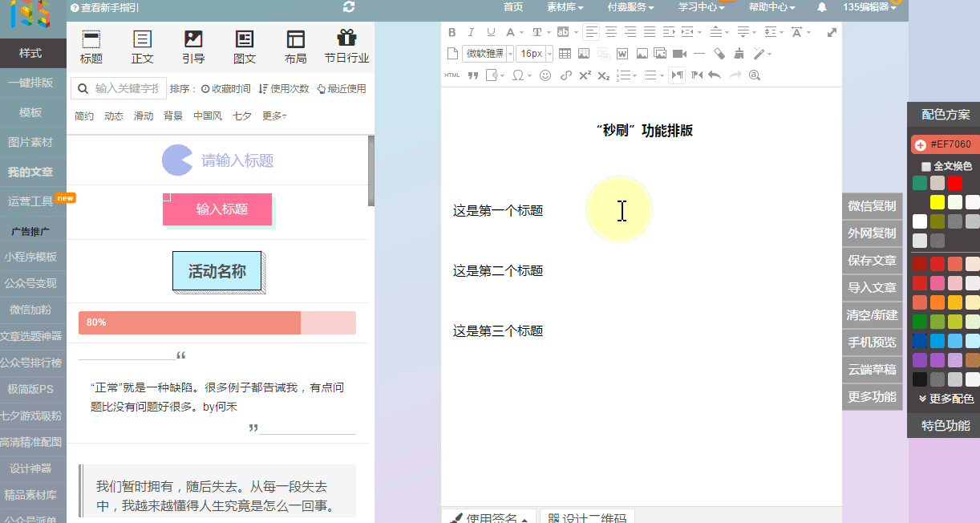Open font color dropdown arrow
This screenshot has width=980, height=523.
point(522,33)
